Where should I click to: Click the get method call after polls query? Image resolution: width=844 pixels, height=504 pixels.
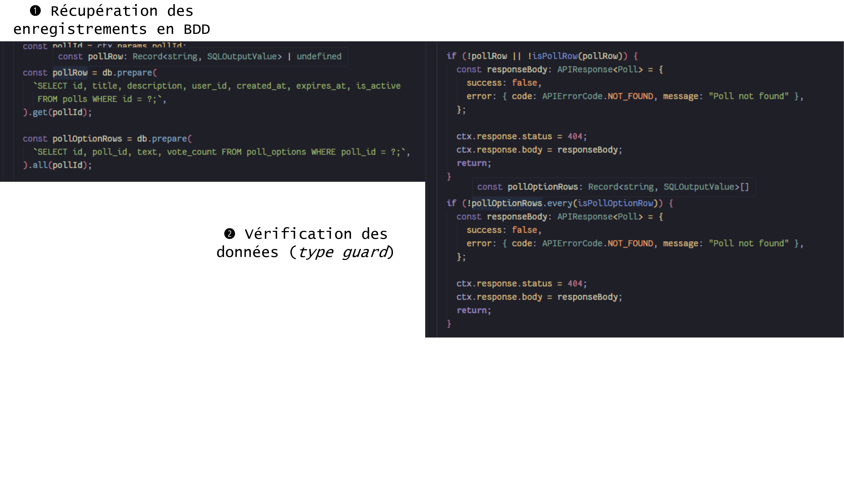click(x=40, y=112)
